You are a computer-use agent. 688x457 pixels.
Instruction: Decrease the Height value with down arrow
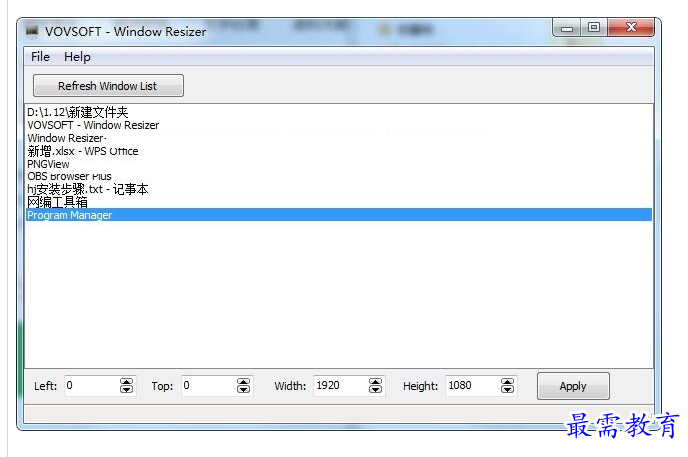point(508,390)
